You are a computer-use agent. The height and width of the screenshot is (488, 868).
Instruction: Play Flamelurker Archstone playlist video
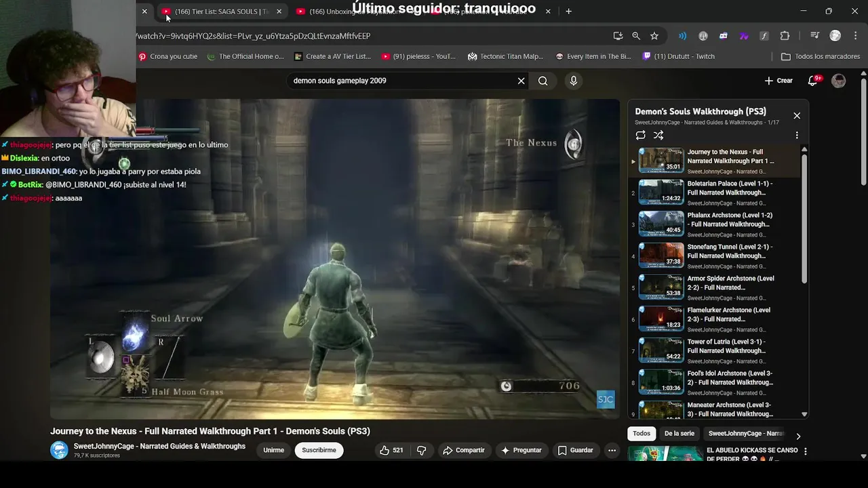tap(713, 319)
